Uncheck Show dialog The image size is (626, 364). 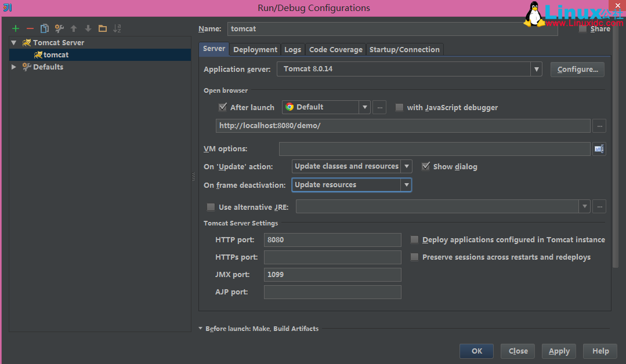point(426,166)
